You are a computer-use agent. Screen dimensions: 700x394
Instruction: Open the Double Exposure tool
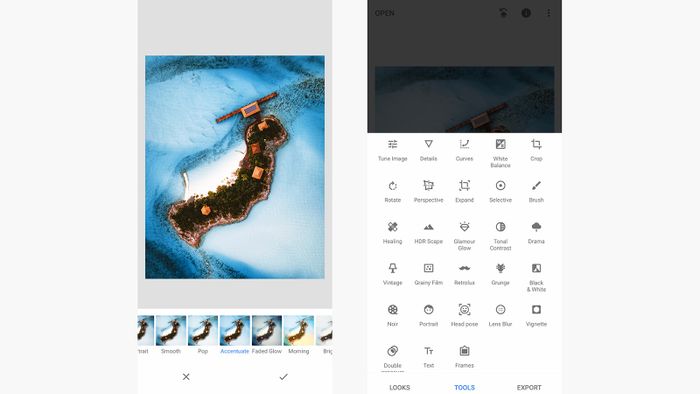392,357
